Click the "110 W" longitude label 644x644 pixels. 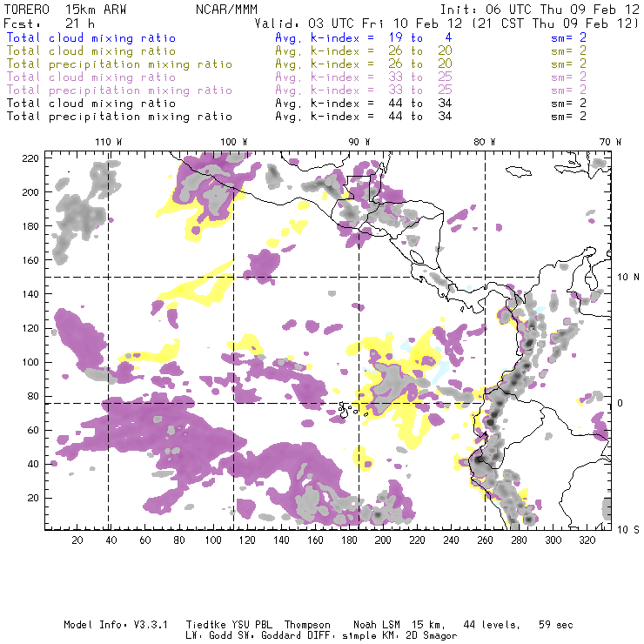109,142
